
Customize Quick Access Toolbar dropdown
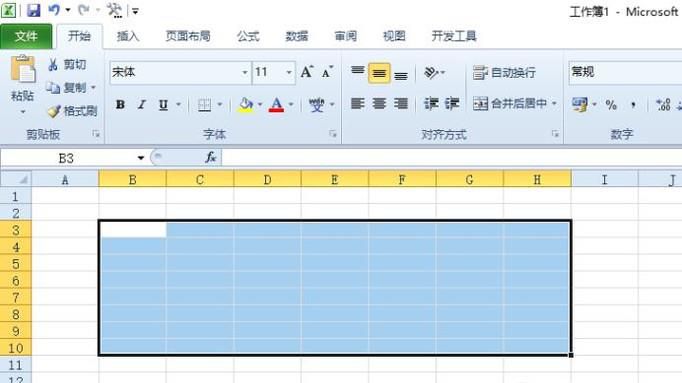coord(135,11)
